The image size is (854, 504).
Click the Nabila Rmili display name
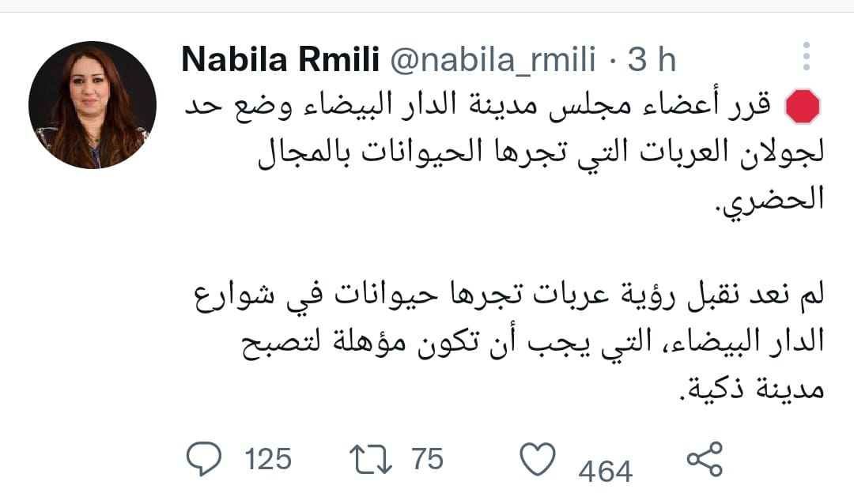[281, 58]
